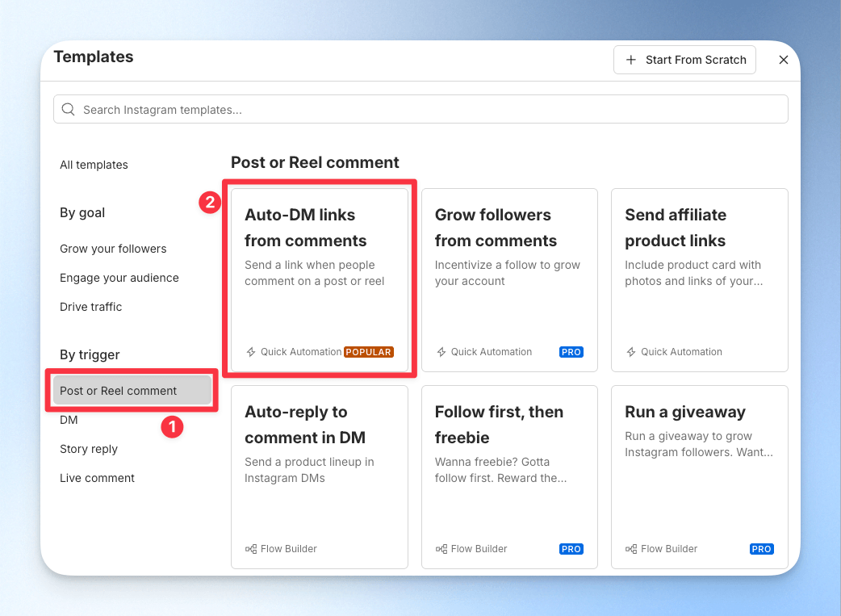The height and width of the screenshot is (616, 841).
Task: Click Flow Builder icon on Auto-reply card
Action: tap(250, 549)
